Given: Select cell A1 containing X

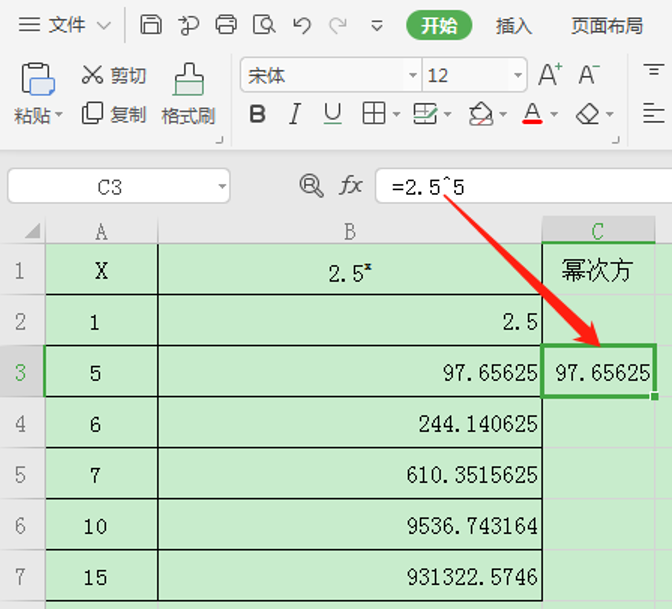Looking at the screenshot, I should (x=102, y=270).
